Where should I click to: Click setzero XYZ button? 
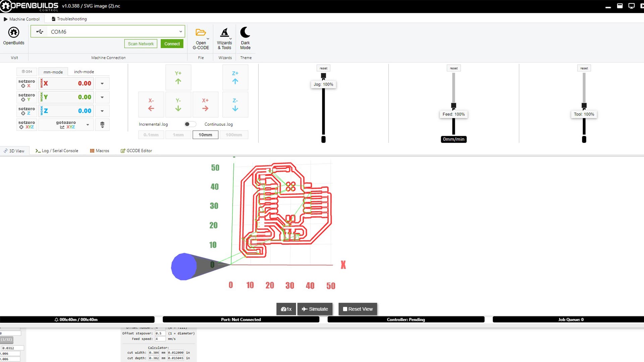pos(26,125)
